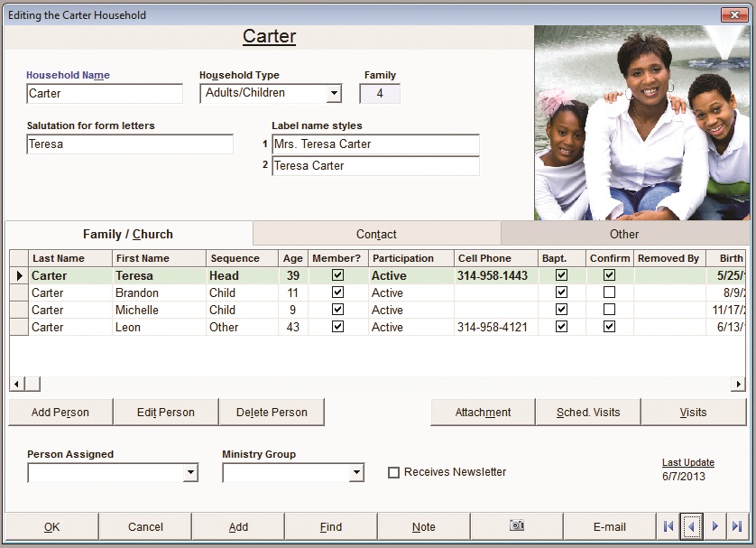Viewport: 756px width, 548px height.
Task: Click the Add Person button
Action: (60, 413)
